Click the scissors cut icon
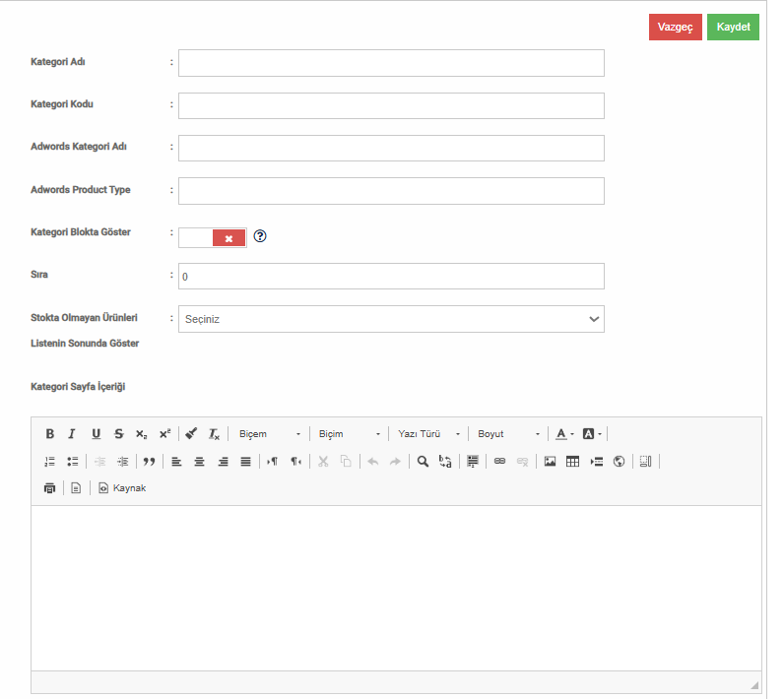Screen dimensions: 784x699 click(323, 461)
